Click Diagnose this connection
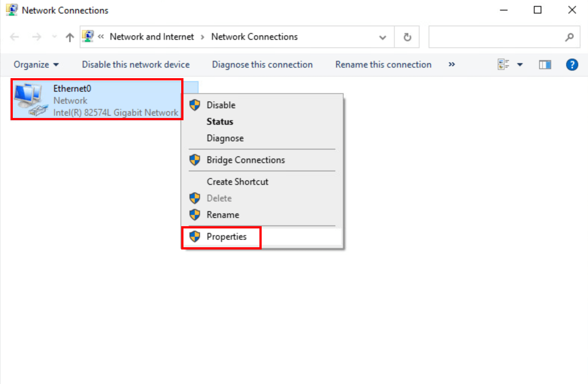 click(x=262, y=65)
